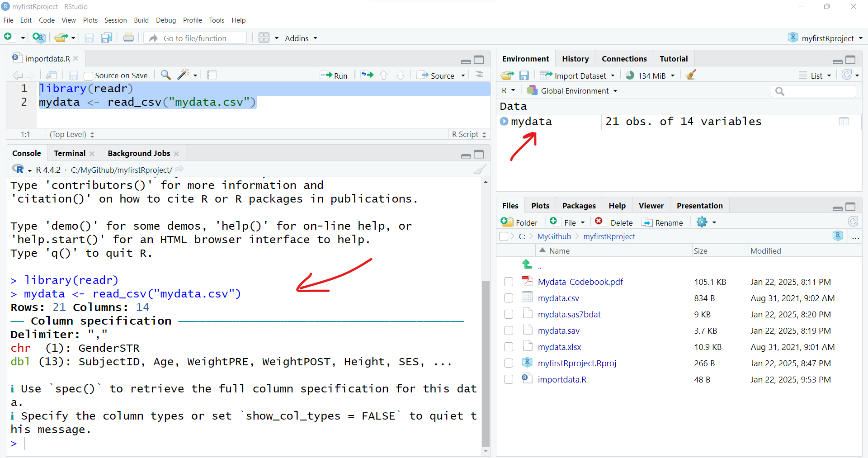
Task: Open the workspace panes grid icon
Action: point(264,38)
